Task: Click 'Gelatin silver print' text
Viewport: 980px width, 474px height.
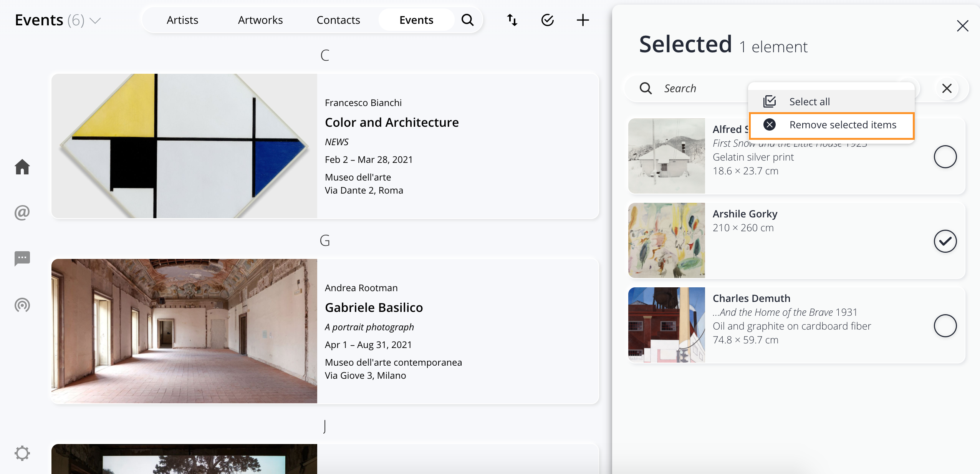Action: pos(753,157)
